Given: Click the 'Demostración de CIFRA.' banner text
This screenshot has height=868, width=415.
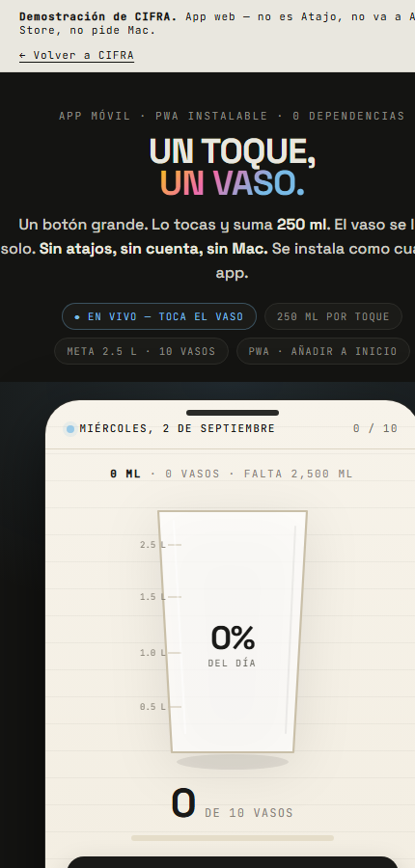Looking at the screenshot, I should click(x=98, y=16).
